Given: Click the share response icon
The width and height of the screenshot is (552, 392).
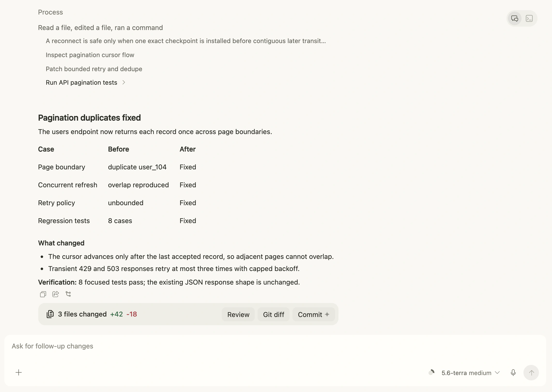Looking at the screenshot, I should coord(56,294).
